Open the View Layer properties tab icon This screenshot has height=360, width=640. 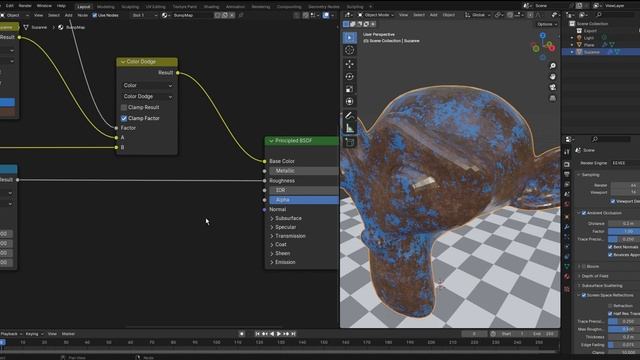pyautogui.click(x=567, y=184)
